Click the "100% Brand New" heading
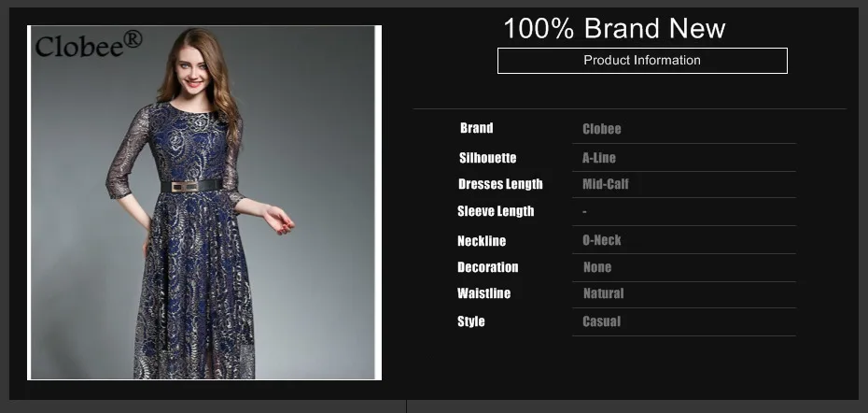The width and height of the screenshot is (868, 413). [x=614, y=28]
